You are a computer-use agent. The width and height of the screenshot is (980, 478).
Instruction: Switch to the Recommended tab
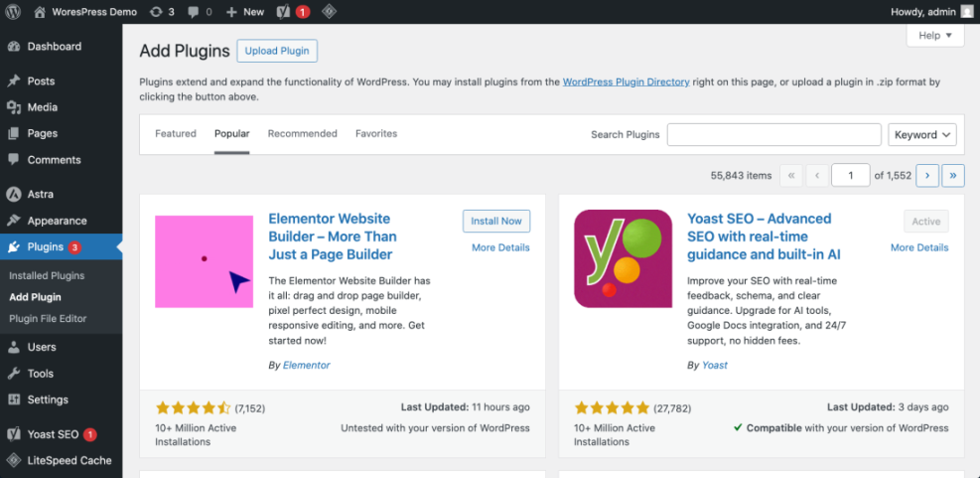point(303,134)
